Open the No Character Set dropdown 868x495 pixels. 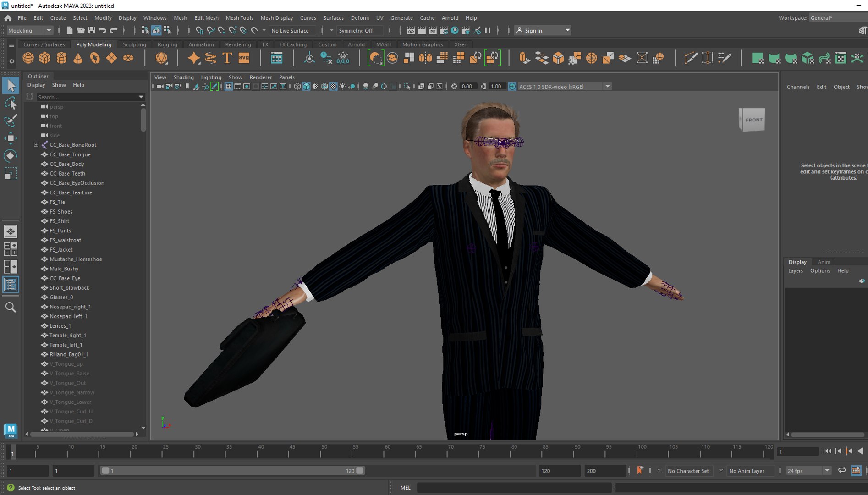pos(687,471)
